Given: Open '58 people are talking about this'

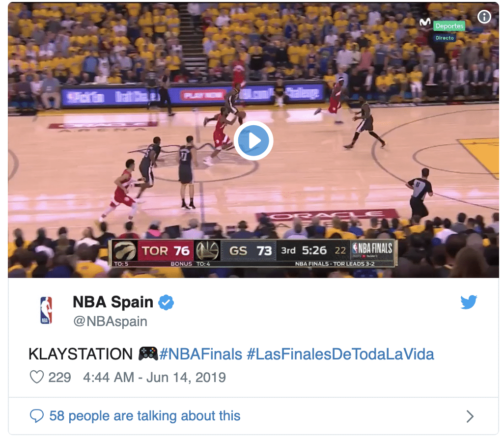Looking at the screenshot, I should pos(144,416).
